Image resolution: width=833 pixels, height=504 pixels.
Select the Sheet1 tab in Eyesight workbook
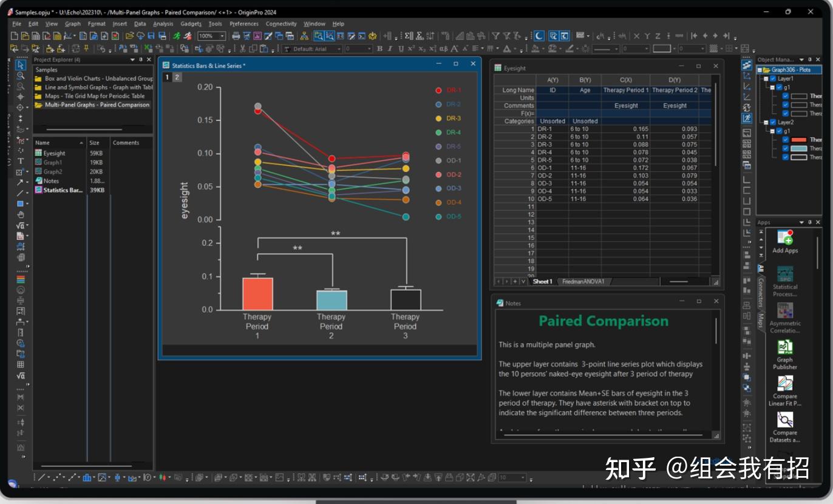[542, 282]
